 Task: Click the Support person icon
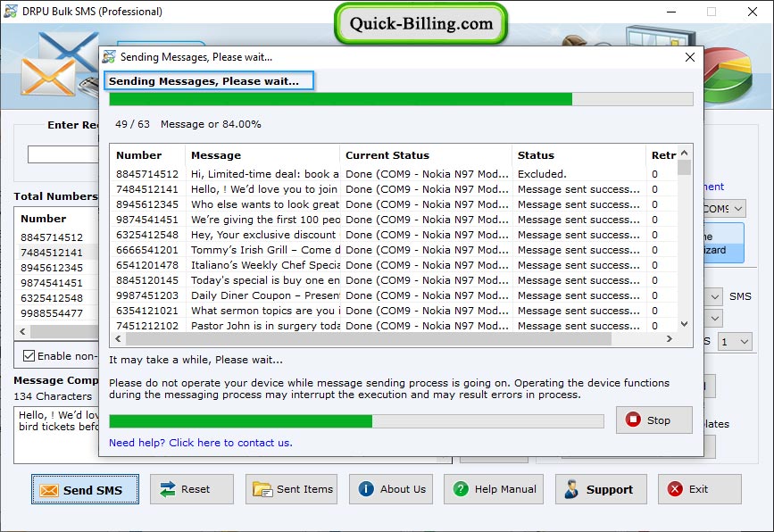tap(571, 489)
